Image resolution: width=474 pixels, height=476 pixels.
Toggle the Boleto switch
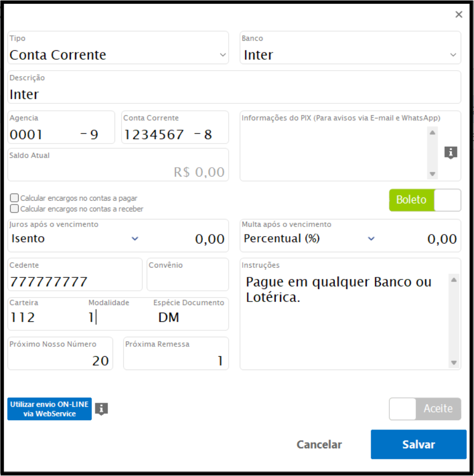coord(425,200)
